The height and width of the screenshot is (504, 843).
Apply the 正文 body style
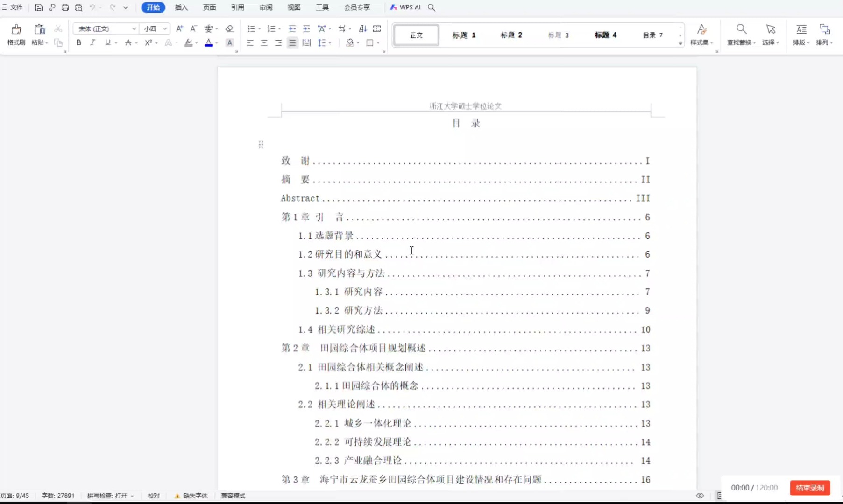[x=416, y=35]
